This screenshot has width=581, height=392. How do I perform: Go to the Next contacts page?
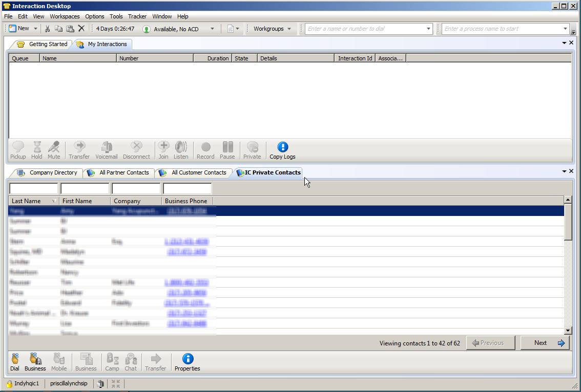[545, 343]
